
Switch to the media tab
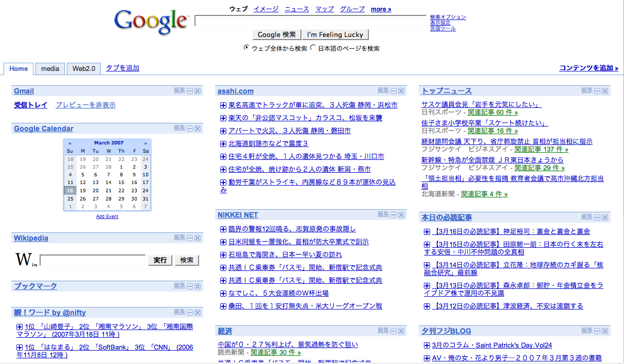point(50,69)
